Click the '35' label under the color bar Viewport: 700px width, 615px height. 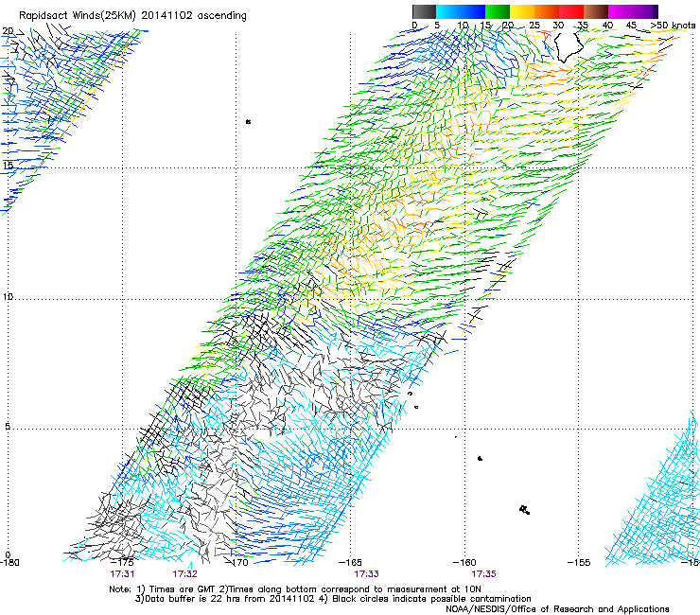coord(583,26)
